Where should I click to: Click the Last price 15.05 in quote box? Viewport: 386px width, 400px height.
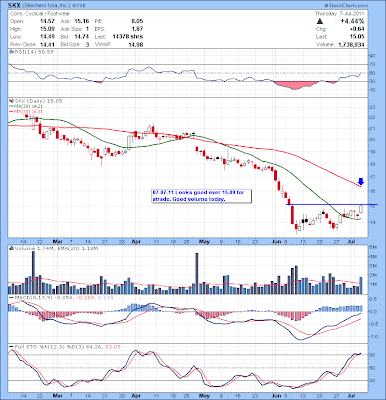coord(357,37)
